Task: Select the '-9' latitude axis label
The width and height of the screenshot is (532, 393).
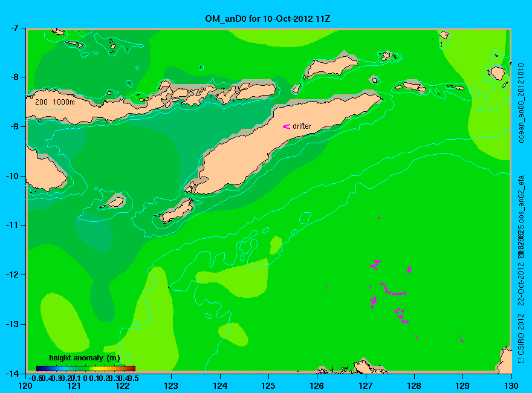Action: coord(15,126)
